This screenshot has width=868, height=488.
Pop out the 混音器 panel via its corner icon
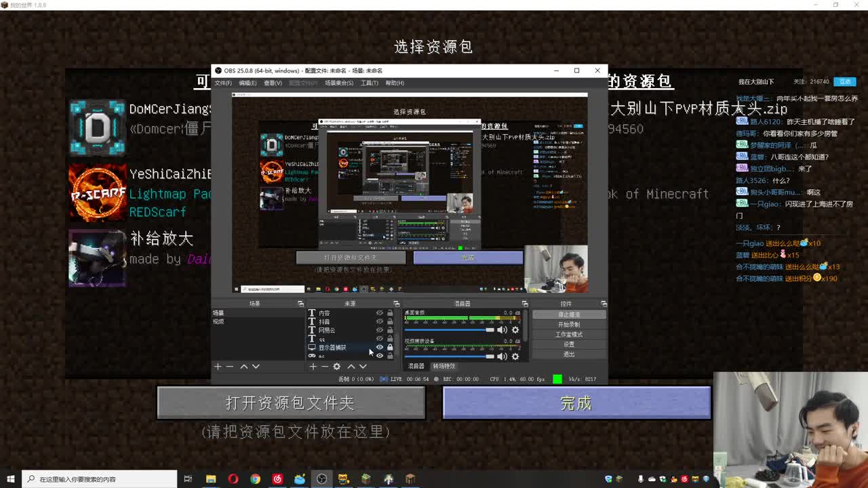point(525,304)
